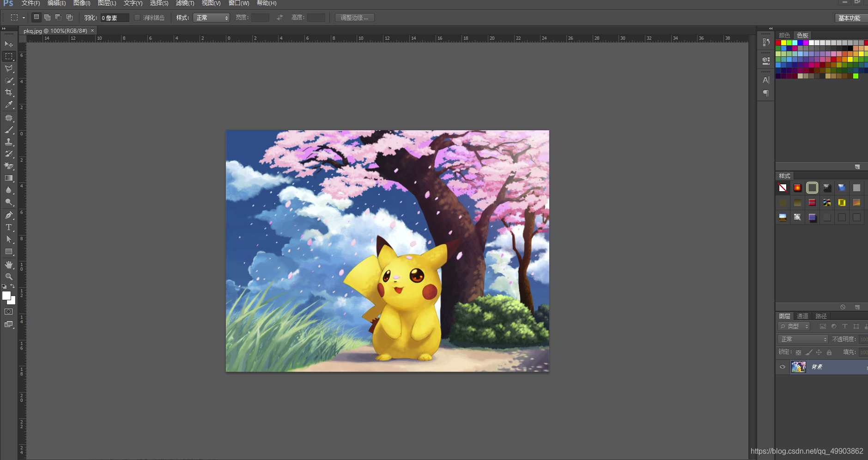Select the Dodge tool
868x460 pixels.
9,202
